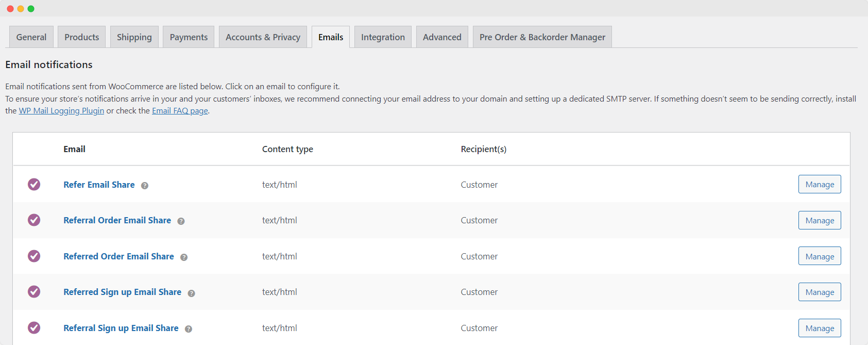Click enabled status icon for Referred Sign up Email
The height and width of the screenshot is (345, 868).
(34, 292)
